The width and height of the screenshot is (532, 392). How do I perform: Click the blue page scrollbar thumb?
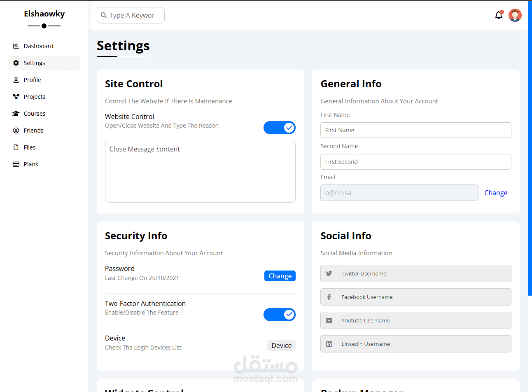pos(530,148)
